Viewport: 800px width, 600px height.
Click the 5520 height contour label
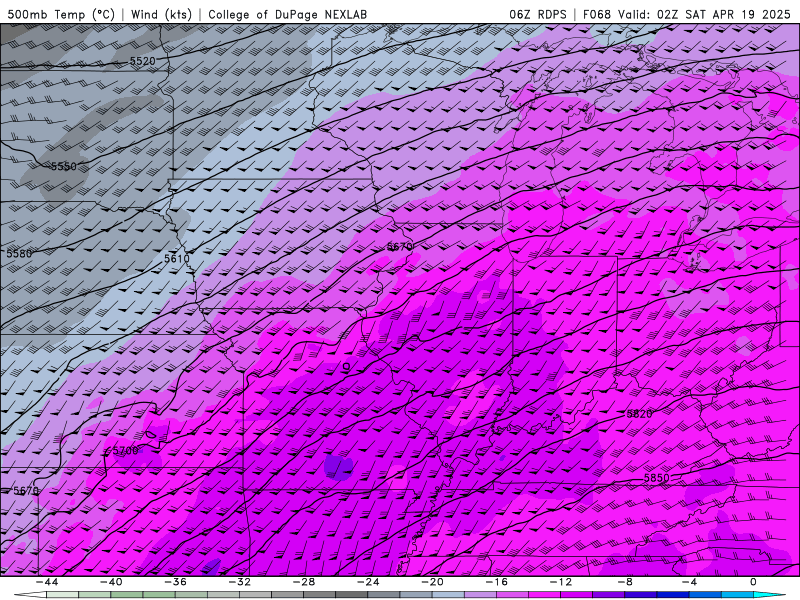click(x=142, y=61)
